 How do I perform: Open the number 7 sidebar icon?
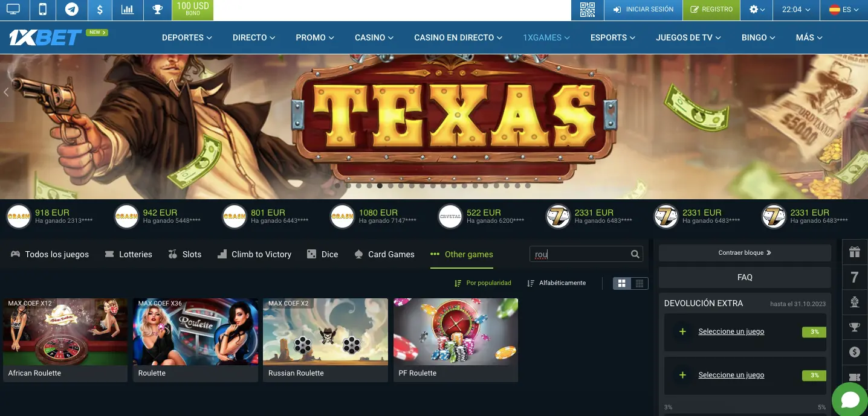[854, 277]
